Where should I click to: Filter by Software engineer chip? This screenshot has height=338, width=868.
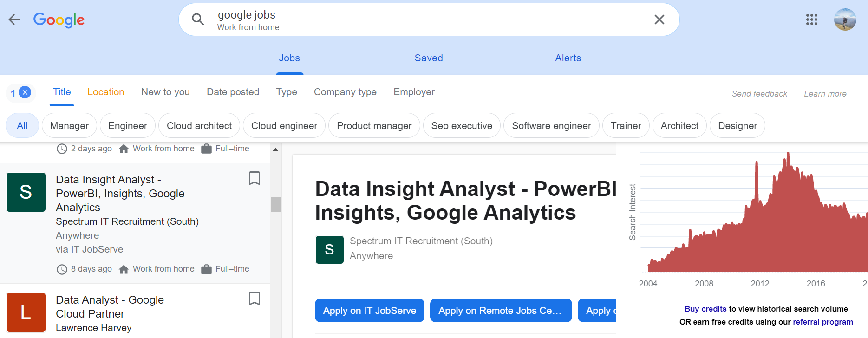tap(552, 126)
